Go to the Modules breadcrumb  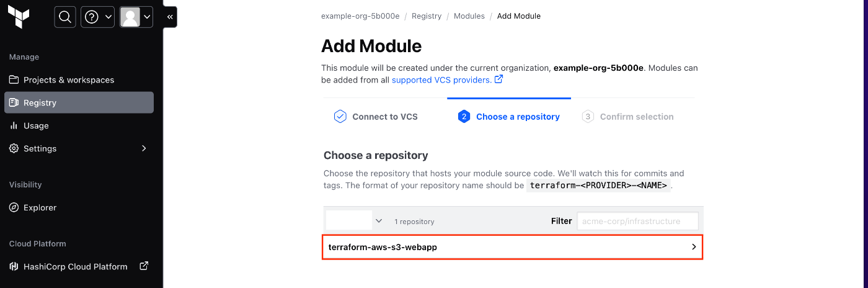pyautogui.click(x=469, y=16)
